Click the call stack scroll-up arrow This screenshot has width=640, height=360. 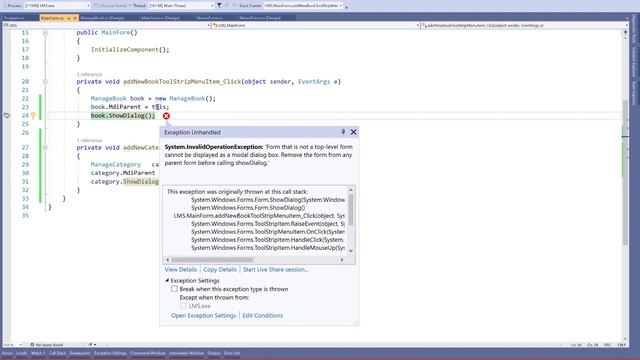click(351, 190)
